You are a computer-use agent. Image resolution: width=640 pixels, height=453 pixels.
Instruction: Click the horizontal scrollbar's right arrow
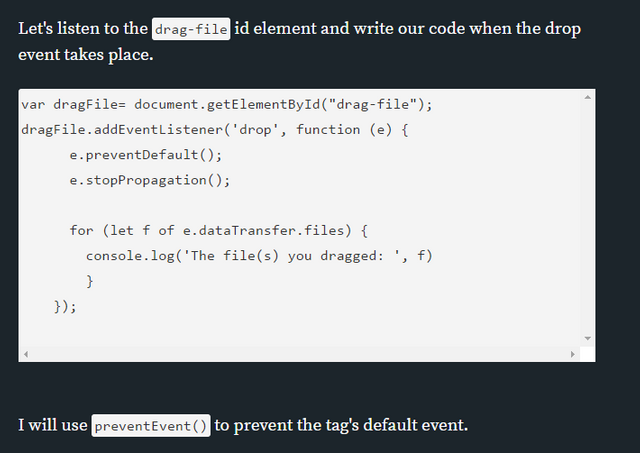[x=573, y=354]
